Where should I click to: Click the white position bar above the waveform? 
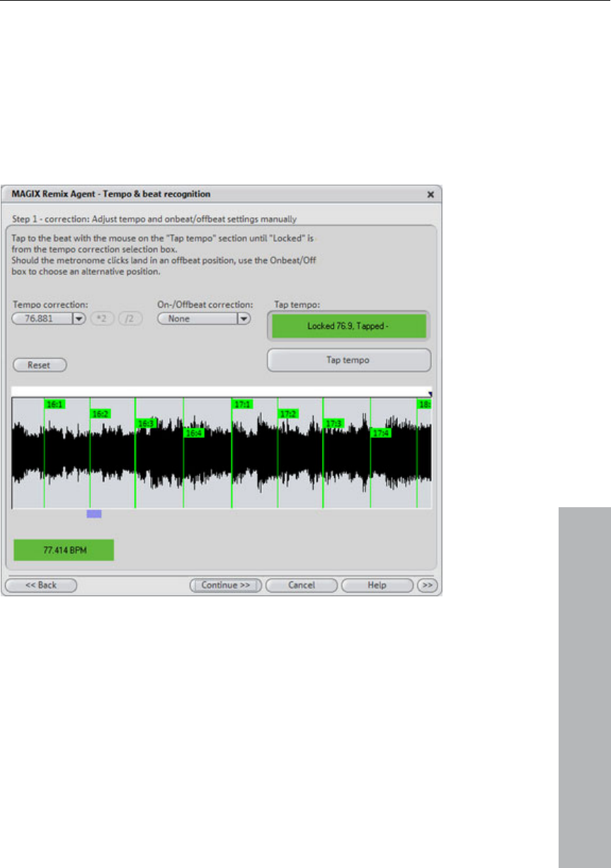point(220,390)
